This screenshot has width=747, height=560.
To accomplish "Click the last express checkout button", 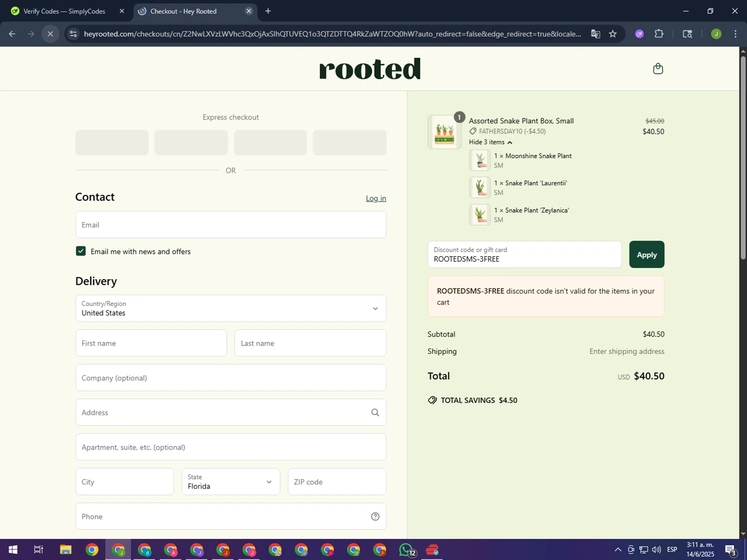I will point(350,142).
